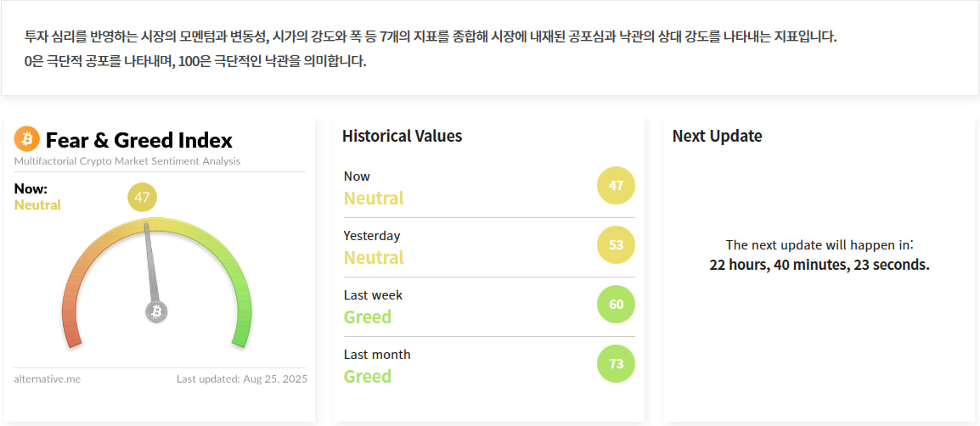Click the countdown 22 hours, 40 minutes text

(819, 265)
